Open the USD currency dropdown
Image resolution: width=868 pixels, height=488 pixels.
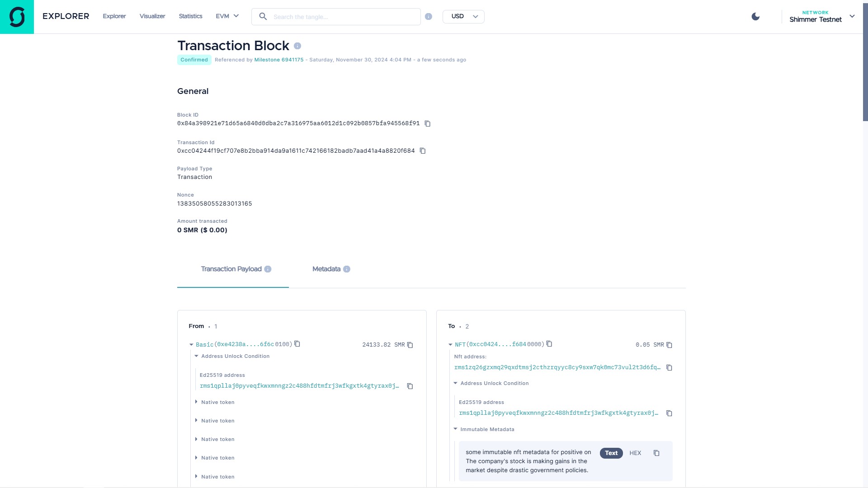click(463, 17)
